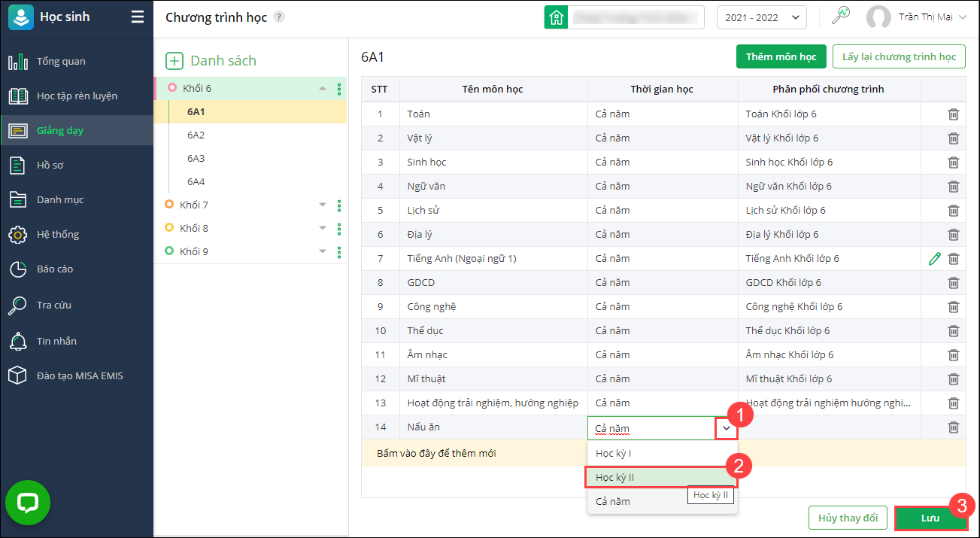Delete the Nấu ăn subject row
Image resolution: width=980 pixels, height=538 pixels.
click(953, 427)
